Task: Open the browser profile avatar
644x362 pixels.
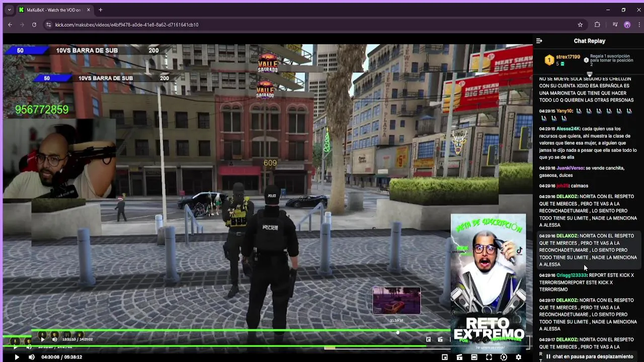Action: (627, 25)
